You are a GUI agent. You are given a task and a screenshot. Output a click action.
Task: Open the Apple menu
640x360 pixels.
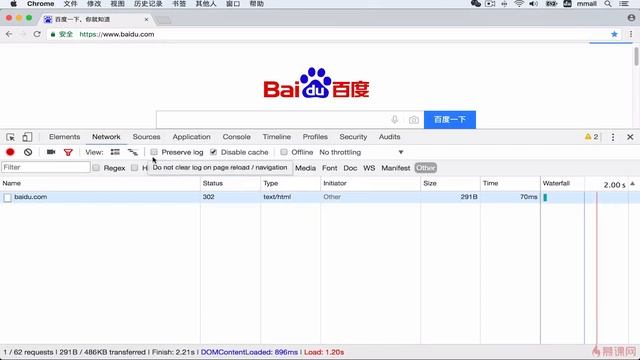pyautogui.click(x=13, y=4)
